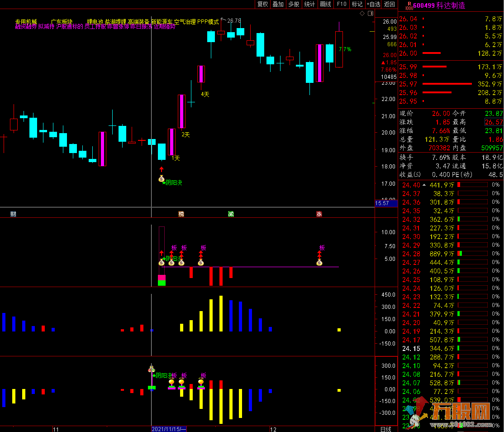Click the 涨 rise marker
Image resolution: width=504 pixels, height=432 pixels.
[319, 214]
